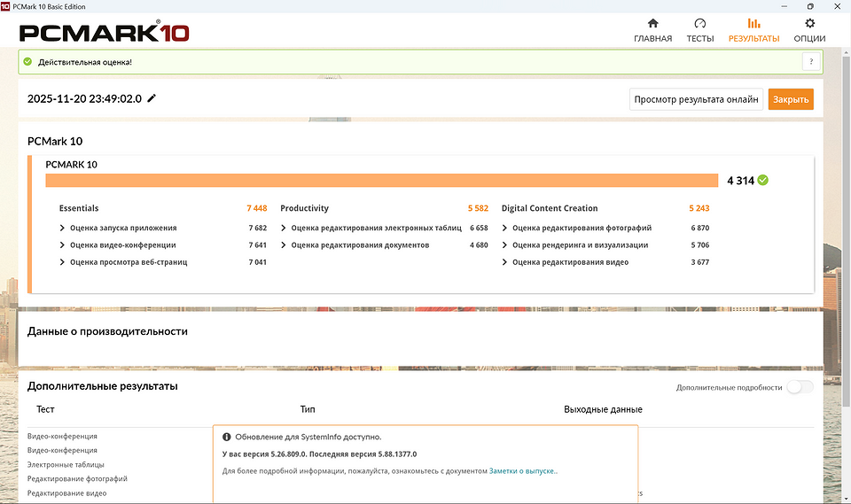Viewport: 851px width, 504px height.
Task: Expand Оценка редактирования фотографий row
Action: point(504,228)
